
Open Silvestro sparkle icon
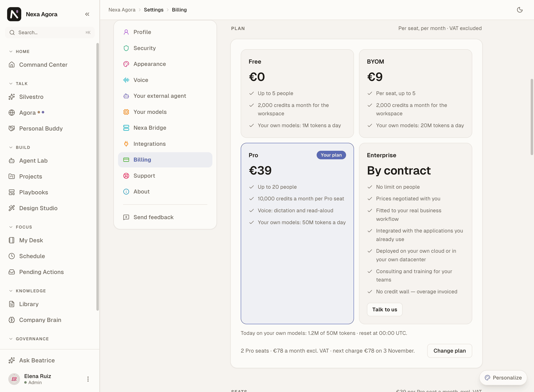pos(12,97)
